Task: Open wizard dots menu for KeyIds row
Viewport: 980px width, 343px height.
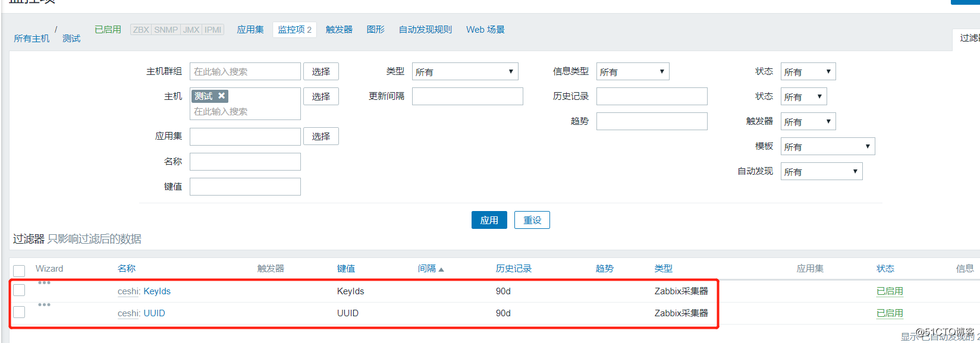Action: pyautogui.click(x=44, y=283)
